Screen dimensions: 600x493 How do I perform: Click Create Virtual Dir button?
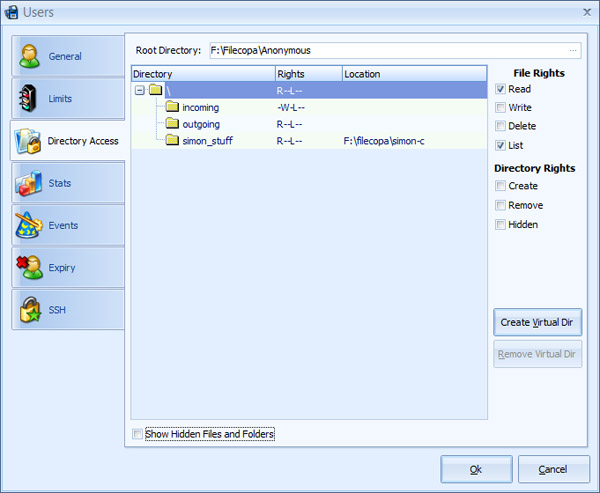pyautogui.click(x=537, y=322)
